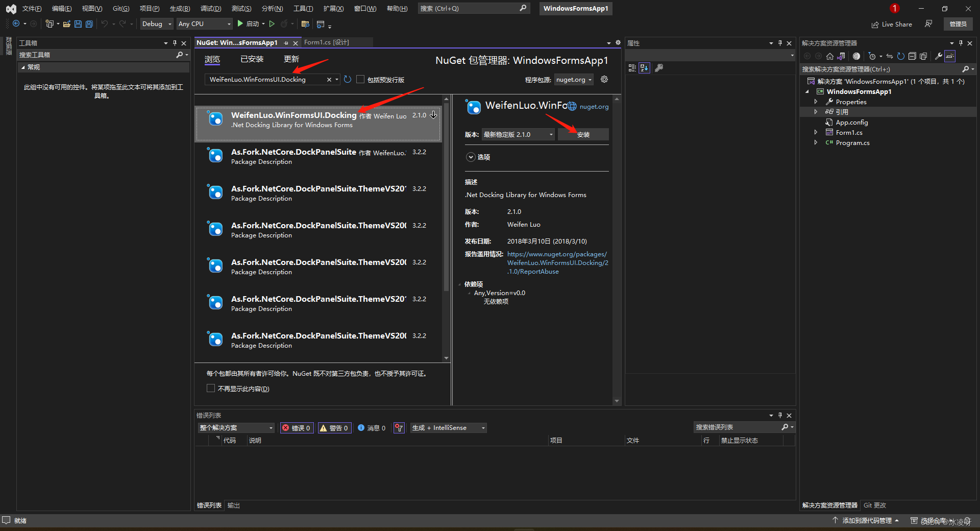Click the New Project toolbar icon
Viewport: 980px width, 531px height.
(x=50, y=23)
